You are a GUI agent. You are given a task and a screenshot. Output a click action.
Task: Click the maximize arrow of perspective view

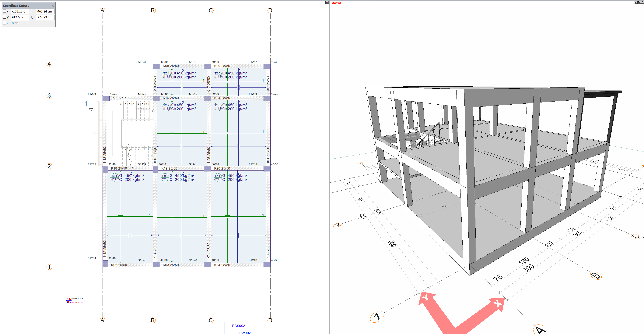coord(642,2)
